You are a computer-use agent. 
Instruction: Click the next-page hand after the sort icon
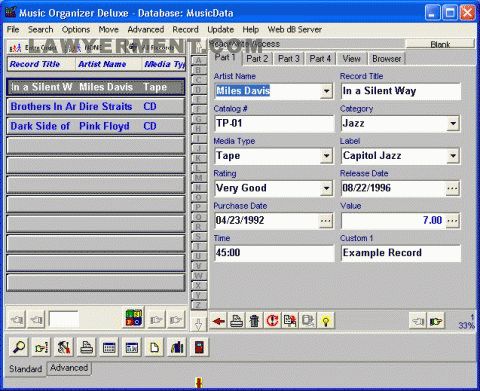coord(156,320)
